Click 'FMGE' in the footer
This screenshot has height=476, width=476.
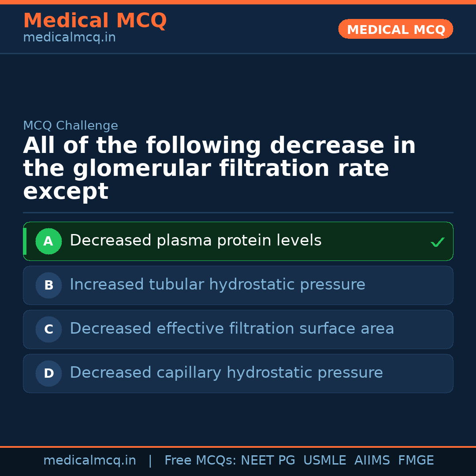pyautogui.click(x=416, y=461)
